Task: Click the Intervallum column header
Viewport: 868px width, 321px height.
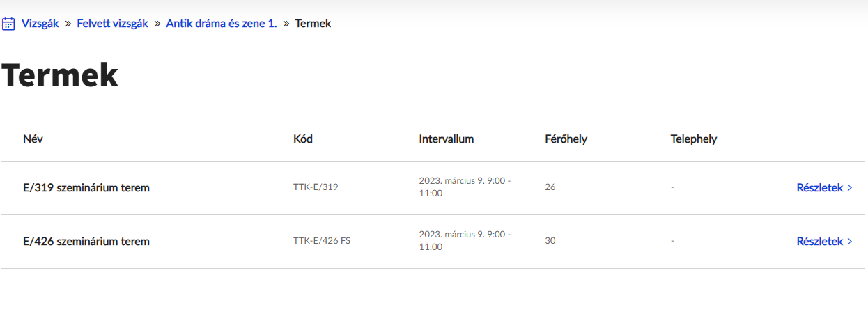Action: [x=446, y=139]
